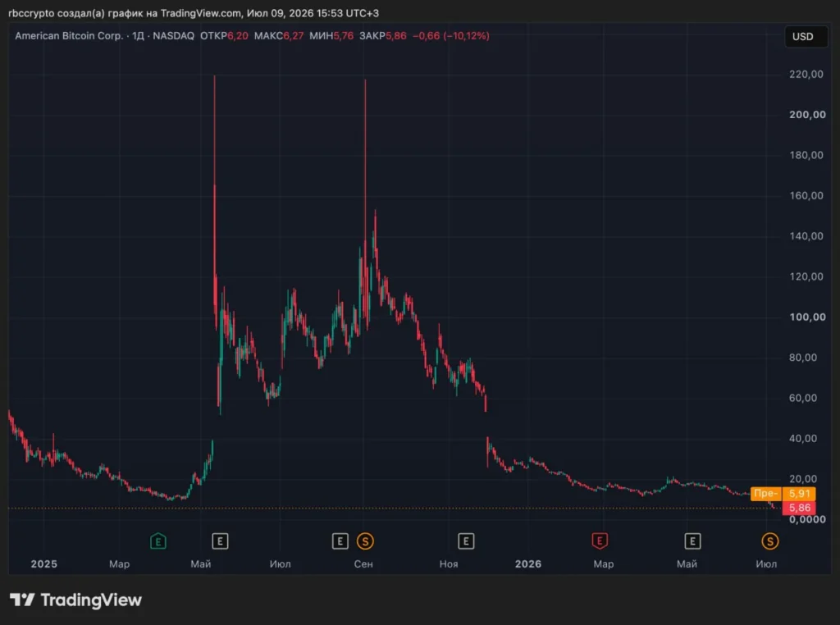Click the 160,00 price axis label
This screenshot has height=625, width=840.
pyautogui.click(x=806, y=195)
